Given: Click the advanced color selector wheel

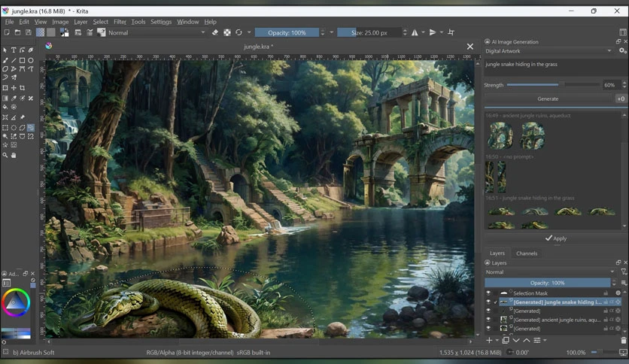Looking at the screenshot, I should (x=16, y=302).
